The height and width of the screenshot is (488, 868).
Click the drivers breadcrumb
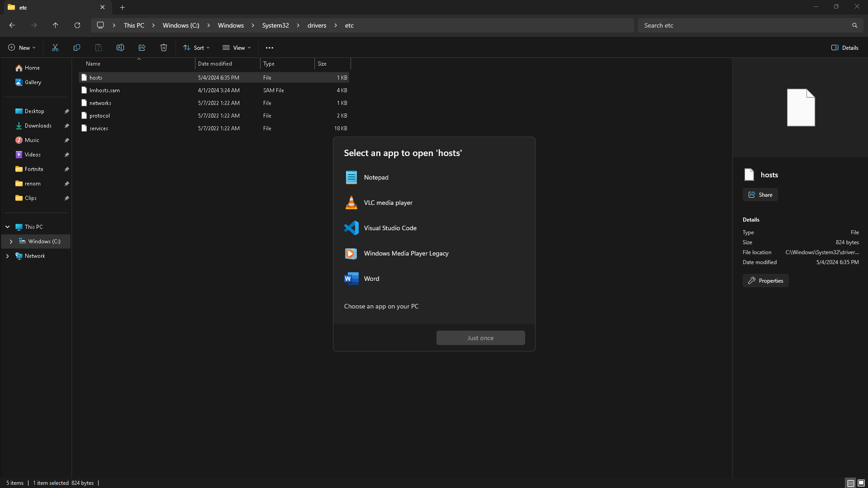point(317,25)
